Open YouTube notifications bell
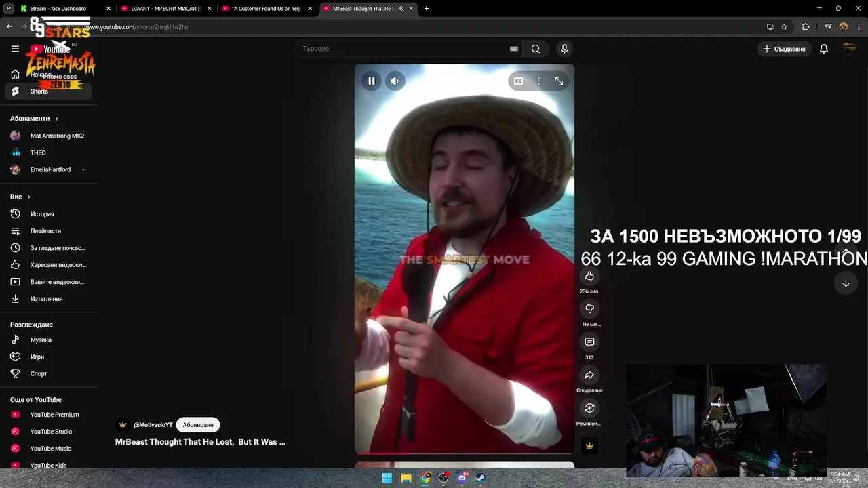The width and height of the screenshot is (868, 488). [x=824, y=49]
